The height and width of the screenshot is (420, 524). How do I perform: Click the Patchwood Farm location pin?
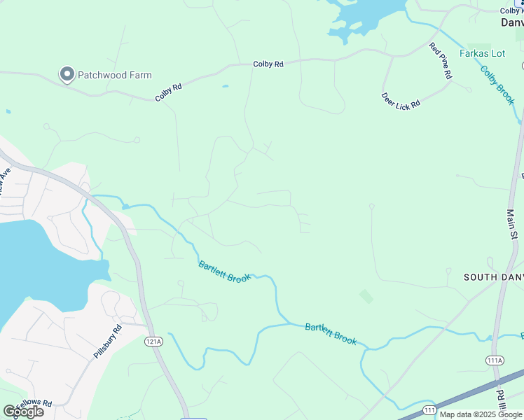tap(67, 74)
